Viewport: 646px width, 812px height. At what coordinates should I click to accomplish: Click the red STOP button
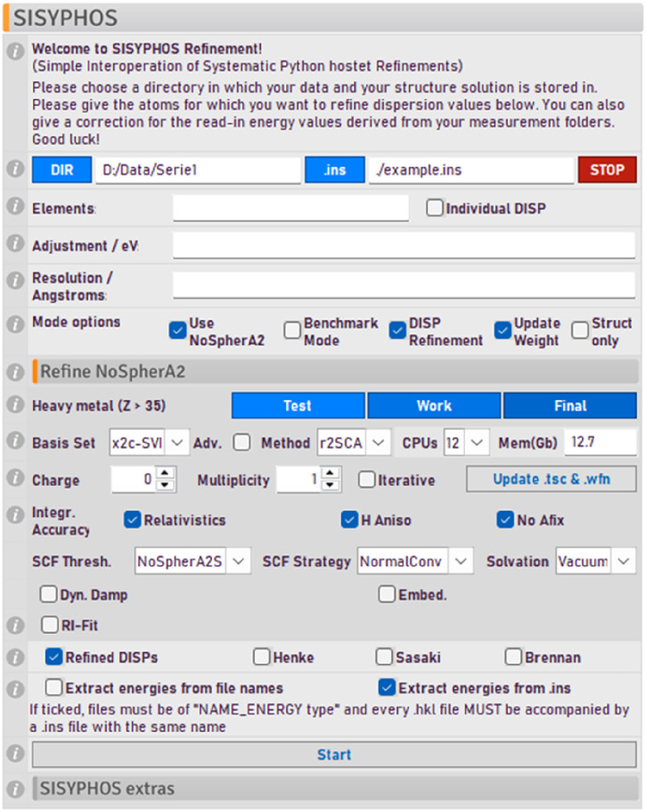click(608, 169)
